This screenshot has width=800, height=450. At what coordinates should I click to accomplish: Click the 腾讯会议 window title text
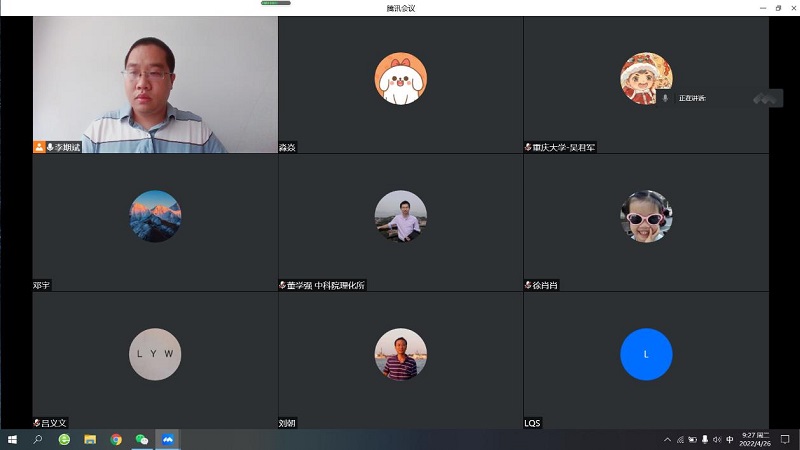401,8
